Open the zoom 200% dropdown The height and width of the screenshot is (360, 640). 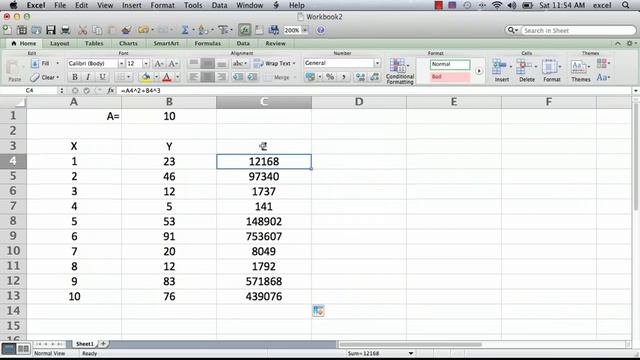305,30
